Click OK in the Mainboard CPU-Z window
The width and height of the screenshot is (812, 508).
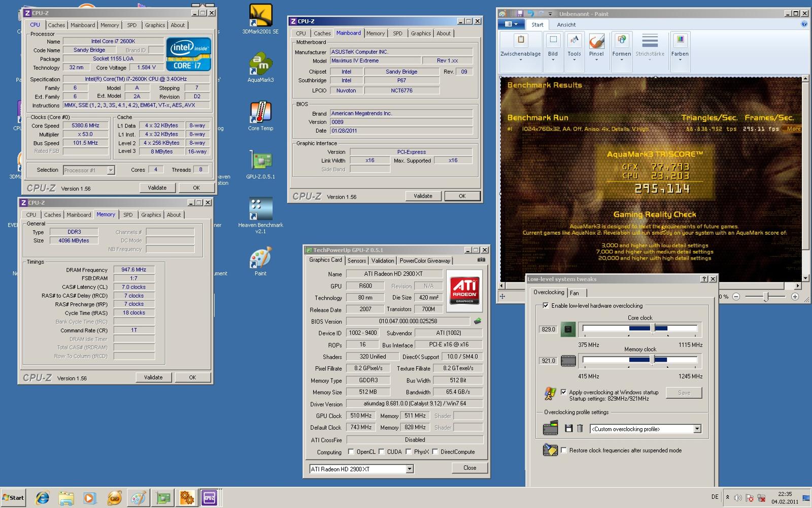pyautogui.click(x=462, y=196)
